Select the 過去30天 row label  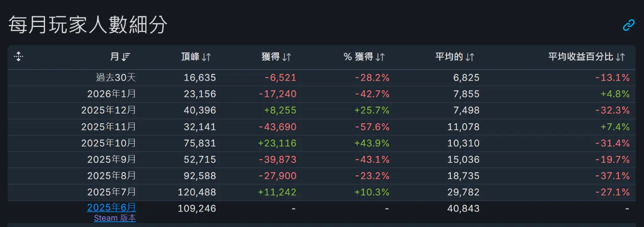(116, 78)
